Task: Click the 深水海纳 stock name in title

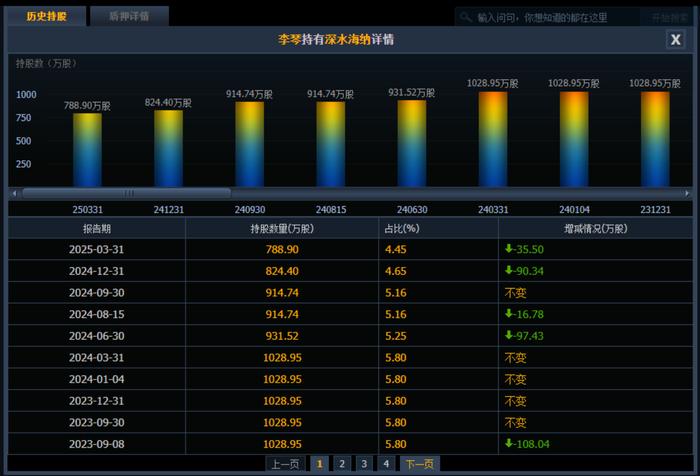Action: 348,39
